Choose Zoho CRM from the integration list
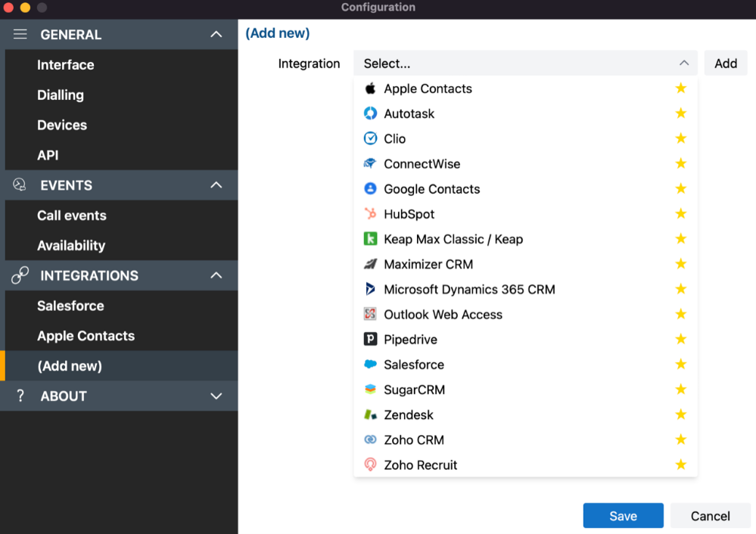 click(x=525, y=439)
